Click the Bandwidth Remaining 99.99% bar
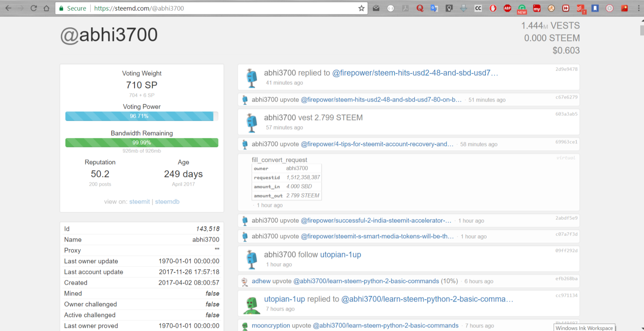 (142, 142)
